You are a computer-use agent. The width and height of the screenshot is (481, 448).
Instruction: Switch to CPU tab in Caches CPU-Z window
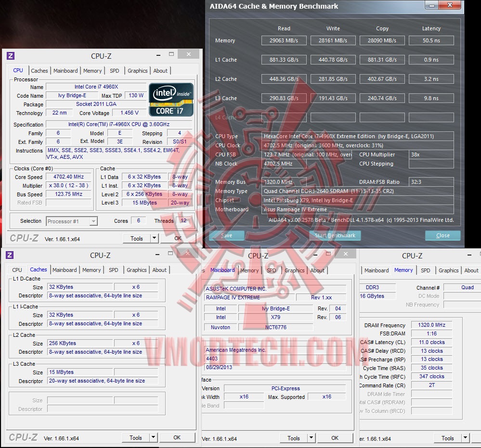click(17, 270)
